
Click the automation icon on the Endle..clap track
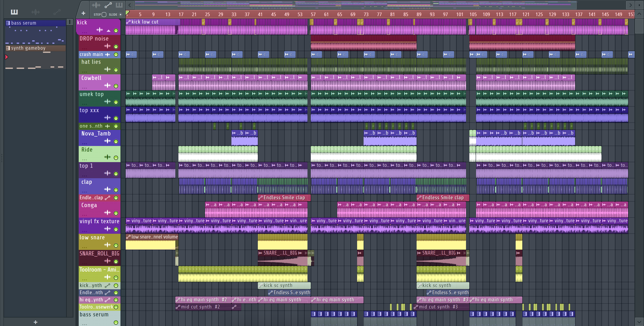tap(107, 198)
